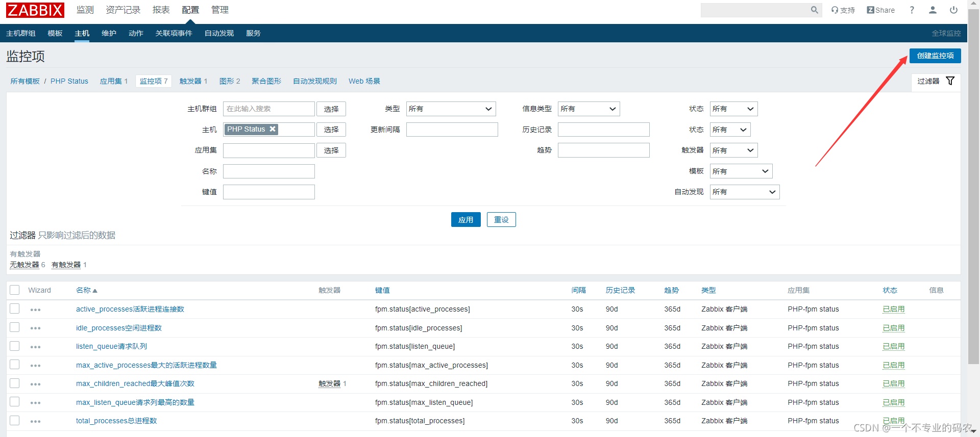Open wizard dots for active_processes row

click(x=35, y=310)
